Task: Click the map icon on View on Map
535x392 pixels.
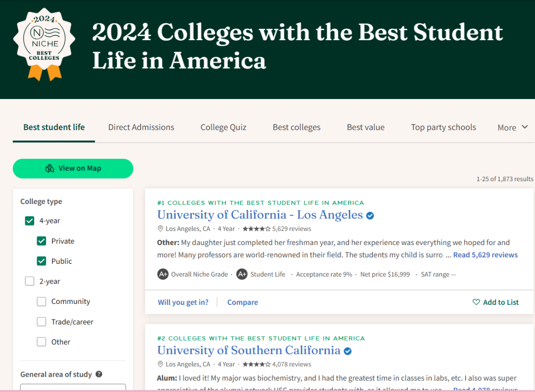Action: [50, 168]
